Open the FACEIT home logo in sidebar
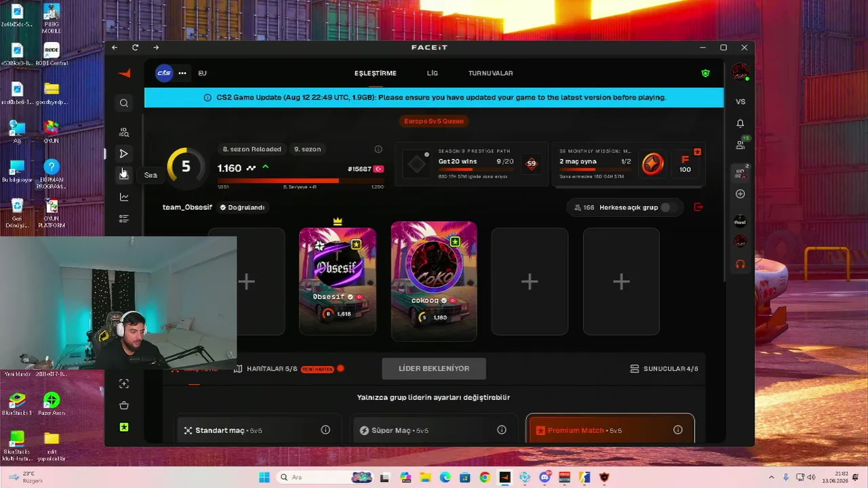The image size is (868, 488). coord(124,73)
